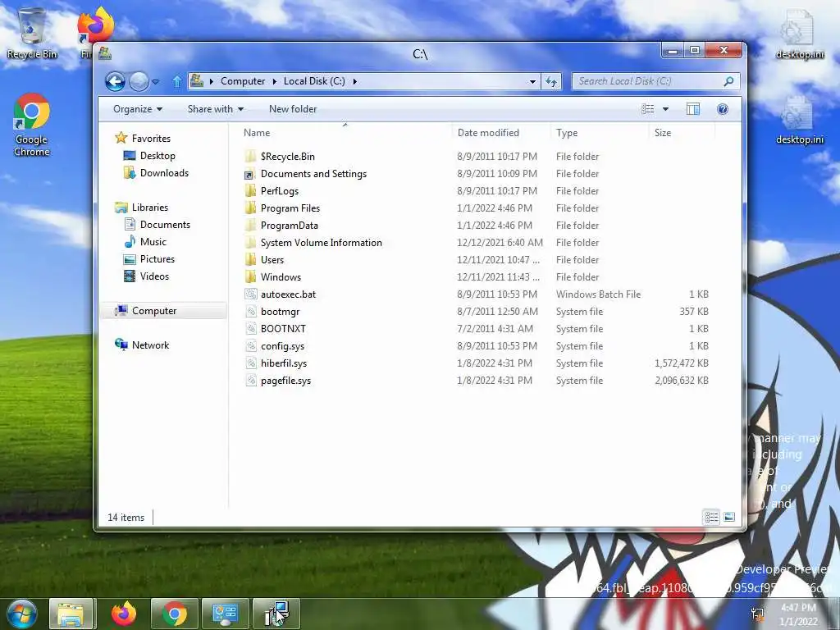Open the Videos library

[x=154, y=276]
